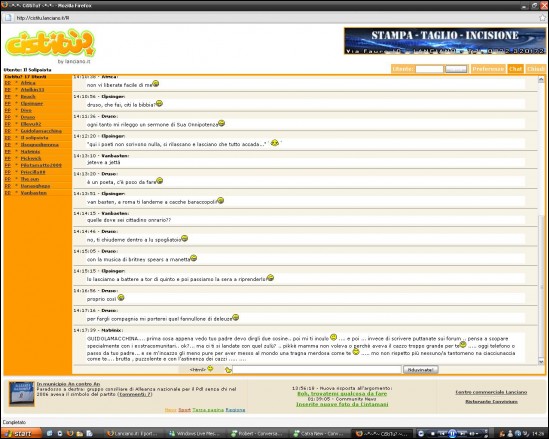The image size is (549, 439).
Task: Click the Firefox quick launch icon in taskbar
Action: [70, 433]
